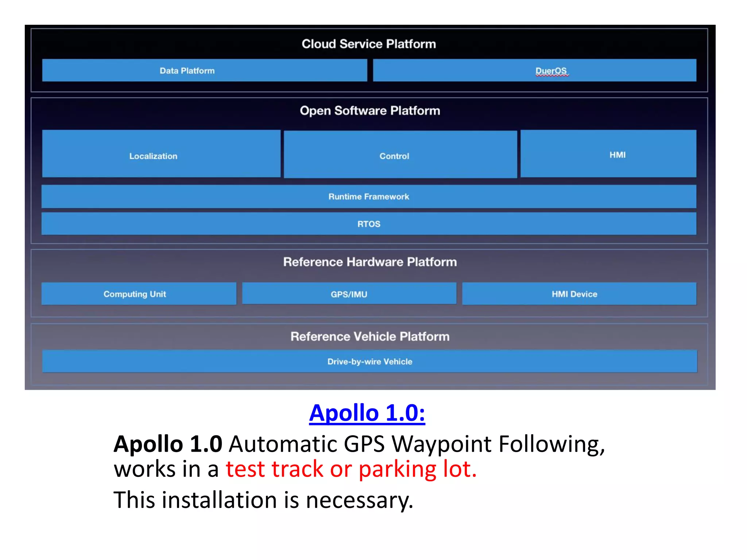Viewport: 747px width, 560px height.
Task: Click red 'test track or parking lot.' text
Action: [351, 469]
